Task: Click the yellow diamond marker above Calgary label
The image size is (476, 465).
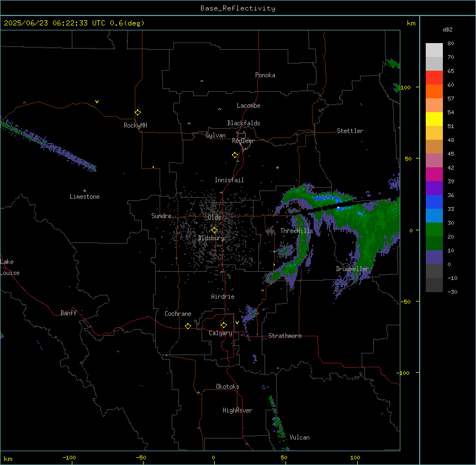Action: pyautogui.click(x=224, y=325)
